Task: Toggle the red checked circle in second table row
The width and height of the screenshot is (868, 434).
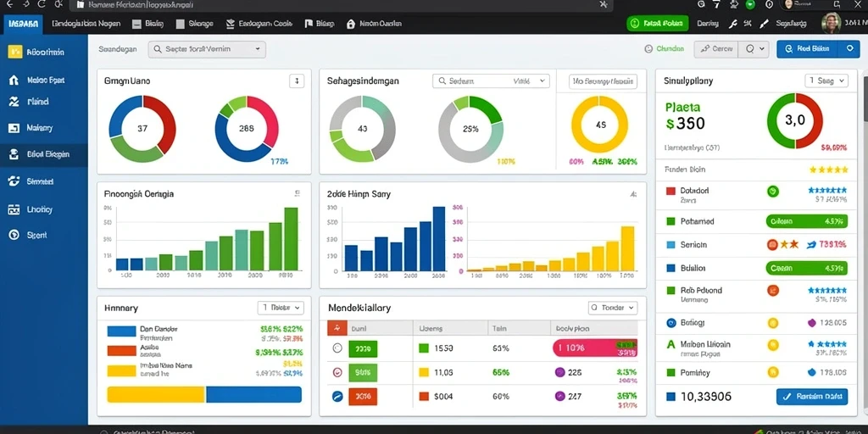Action: pos(337,373)
